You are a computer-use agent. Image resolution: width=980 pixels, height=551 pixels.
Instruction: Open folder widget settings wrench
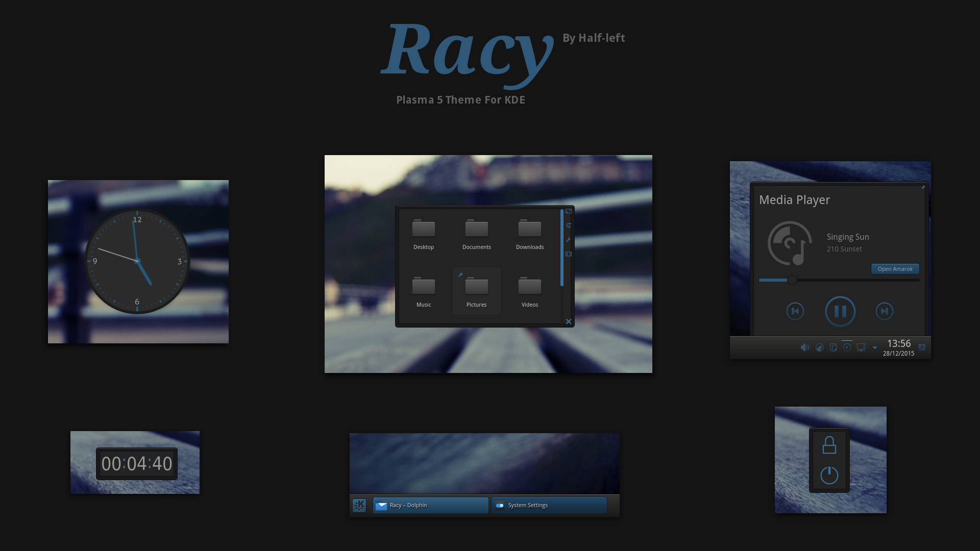[x=569, y=240]
